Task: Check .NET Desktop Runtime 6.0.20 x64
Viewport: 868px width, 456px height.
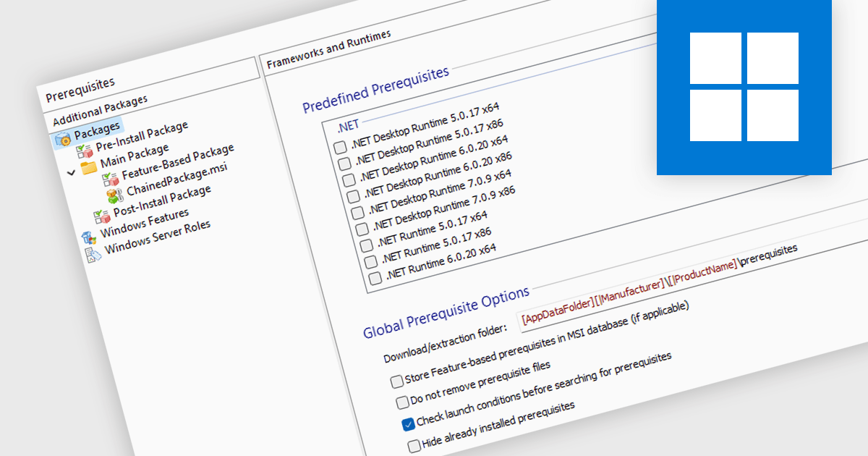Action: tap(349, 180)
